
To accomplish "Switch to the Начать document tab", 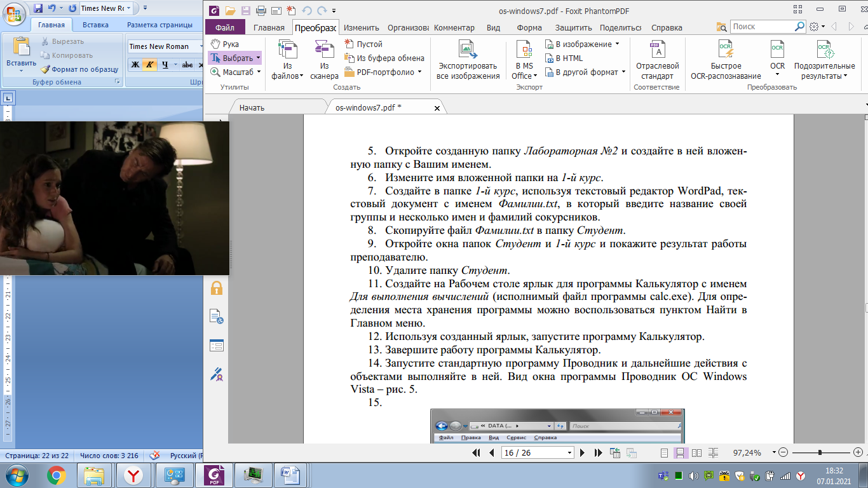I will (252, 108).
